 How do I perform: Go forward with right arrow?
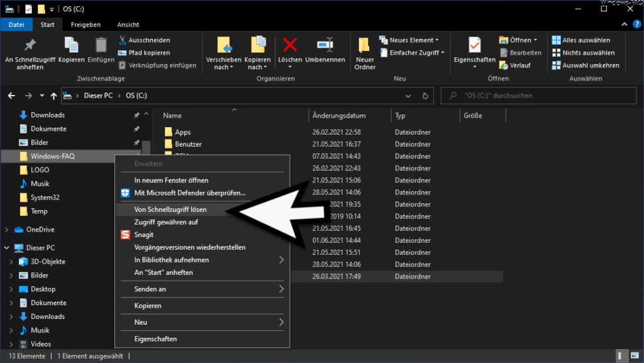(x=28, y=96)
